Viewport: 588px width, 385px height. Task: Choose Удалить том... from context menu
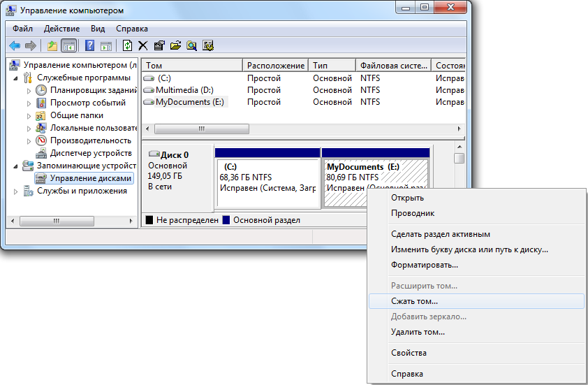[476, 332]
